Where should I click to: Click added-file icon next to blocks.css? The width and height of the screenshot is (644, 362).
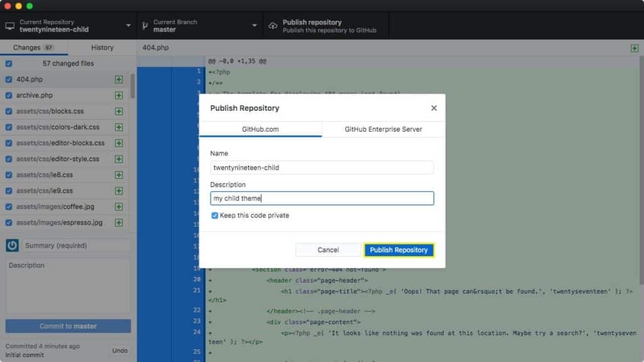(119, 111)
